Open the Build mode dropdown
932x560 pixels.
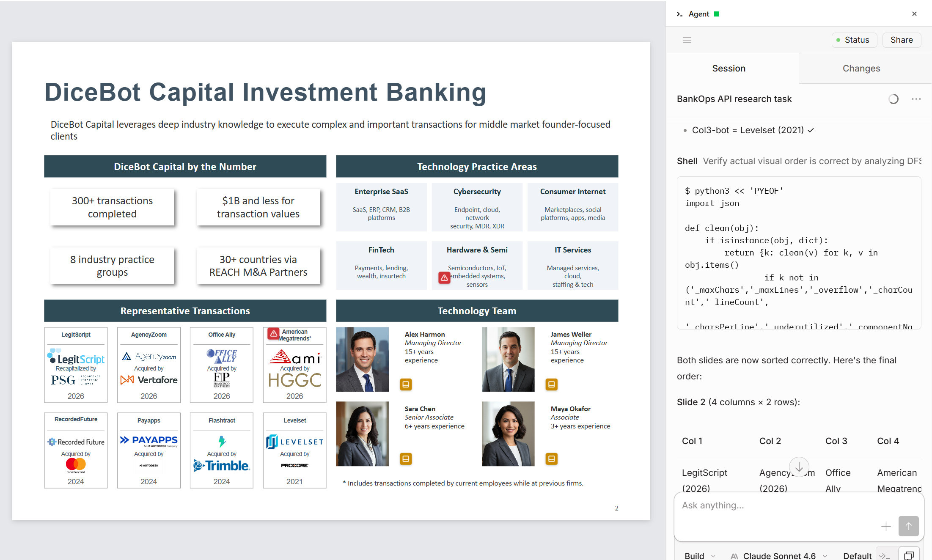[x=700, y=555]
